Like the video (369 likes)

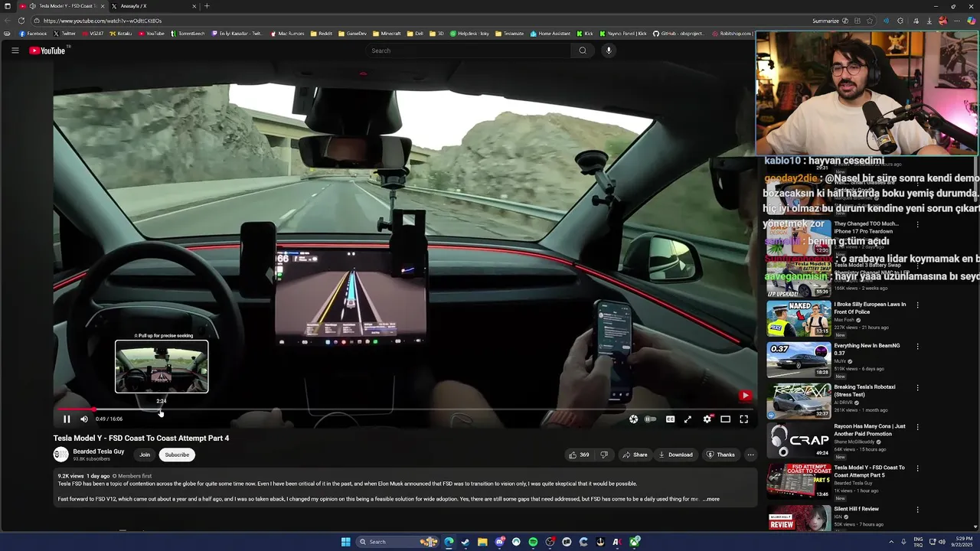tap(579, 455)
